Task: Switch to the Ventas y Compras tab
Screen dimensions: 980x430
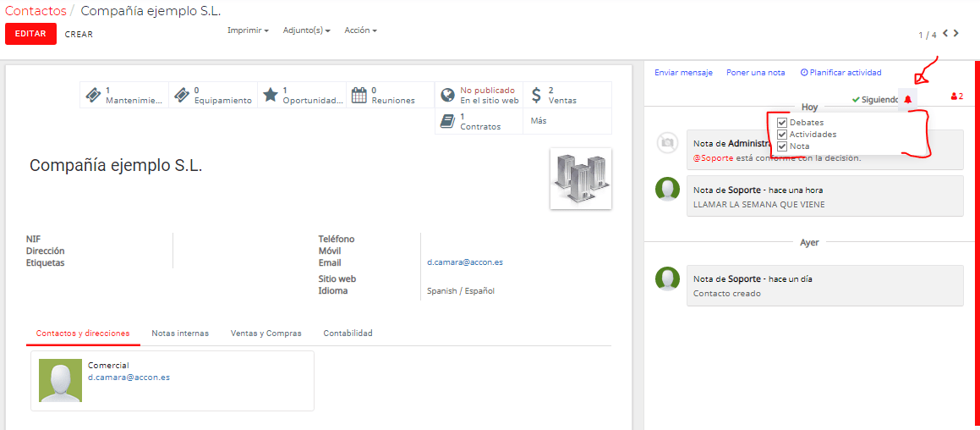Action: click(x=266, y=333)
